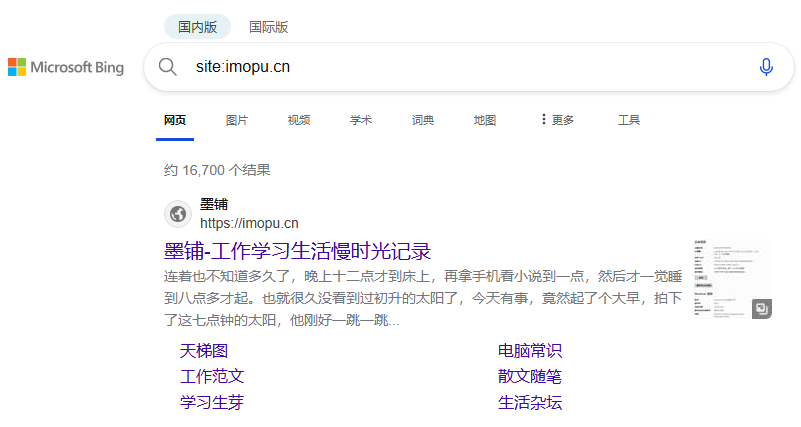Open the 词典 results tab
801x427 pixels.
pos(422,120)
